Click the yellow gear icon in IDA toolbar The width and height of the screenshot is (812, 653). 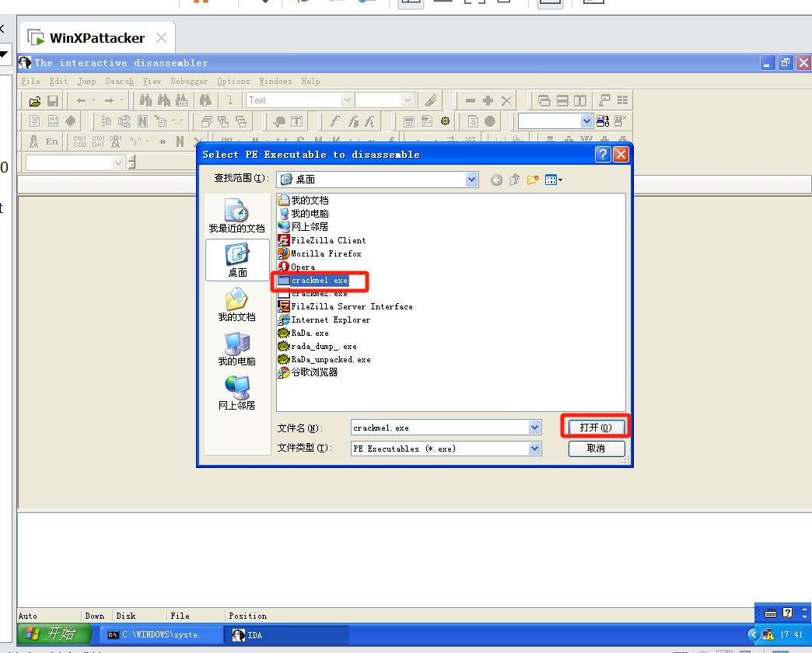446,121
